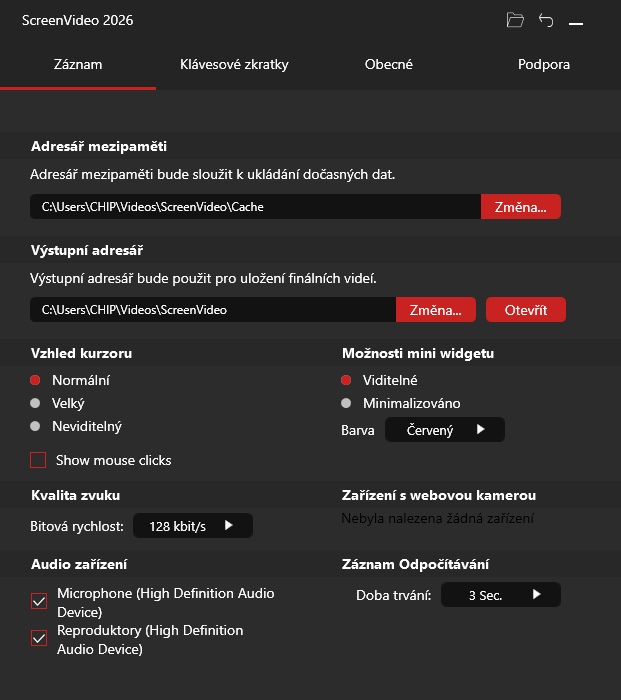Select Velký cursor option
This screenshot has width=621, height=700.
pyautogui.click(x=57, y=404)
